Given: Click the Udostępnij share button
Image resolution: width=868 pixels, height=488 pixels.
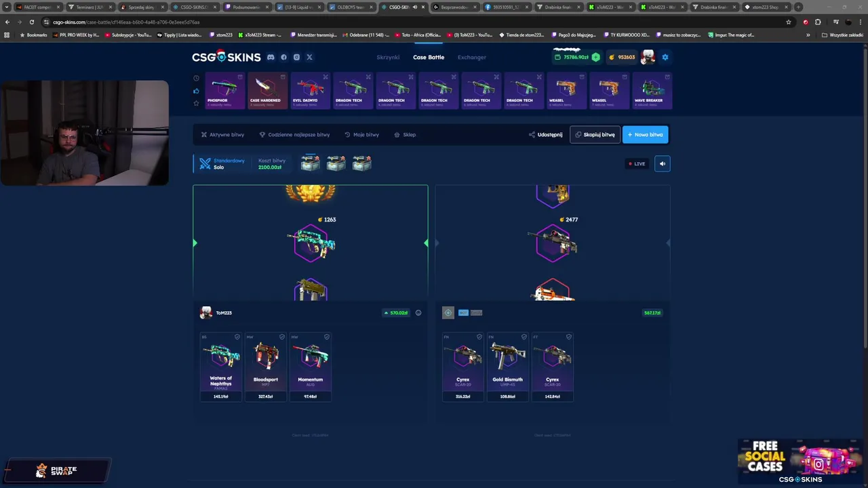Looking at the screenshot, I should coord(546,135).
